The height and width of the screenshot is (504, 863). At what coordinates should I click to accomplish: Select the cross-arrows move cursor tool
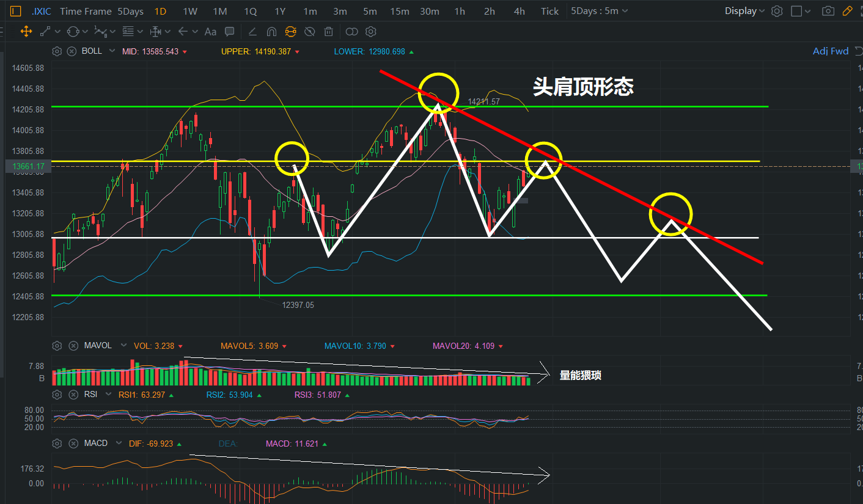(x=26, y=32)
